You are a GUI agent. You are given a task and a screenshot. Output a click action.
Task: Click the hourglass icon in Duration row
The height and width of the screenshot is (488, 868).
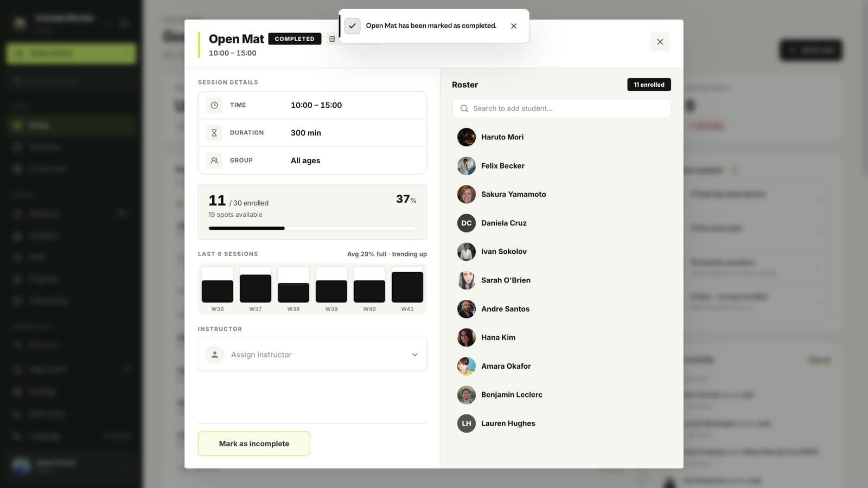pyautogui.click(x=214, y=133)
